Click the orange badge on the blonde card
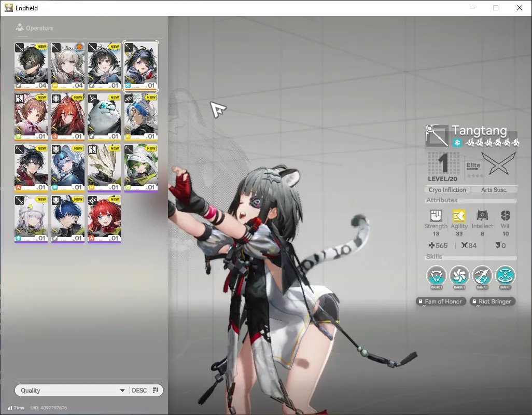 79,47
